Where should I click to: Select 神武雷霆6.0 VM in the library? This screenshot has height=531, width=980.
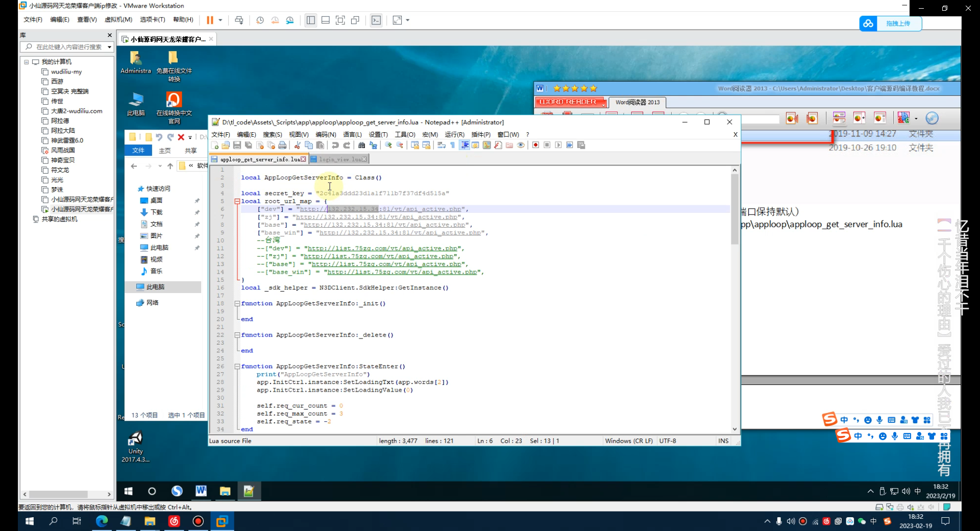pos(66,140)
